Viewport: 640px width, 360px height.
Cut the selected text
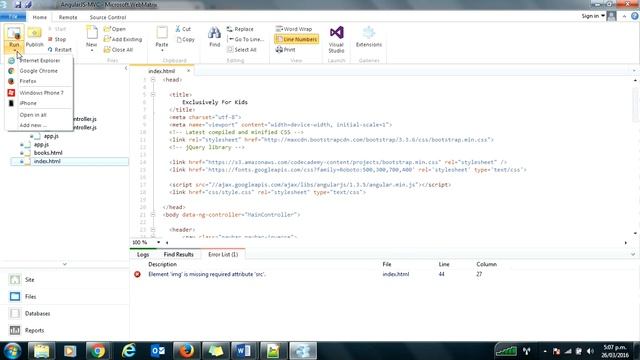[183, 29]
